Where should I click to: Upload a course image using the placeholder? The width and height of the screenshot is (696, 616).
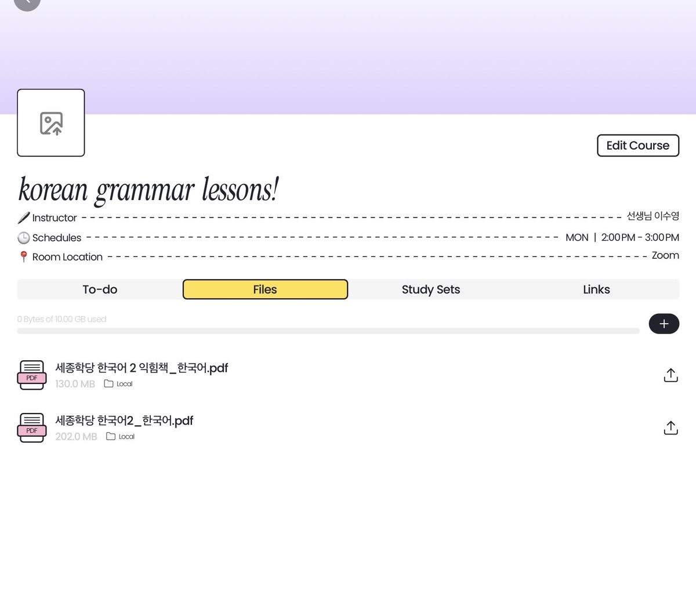click(51, 123)
